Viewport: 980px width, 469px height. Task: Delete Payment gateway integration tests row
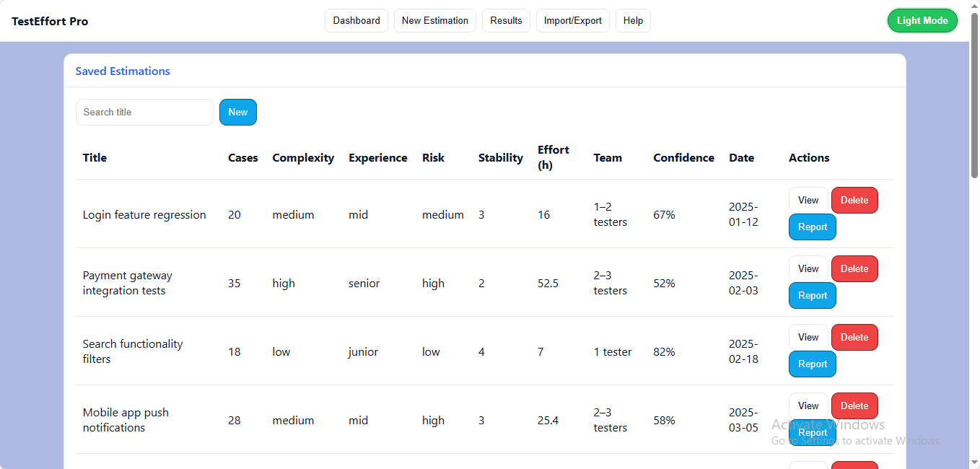tap(854, 269)
